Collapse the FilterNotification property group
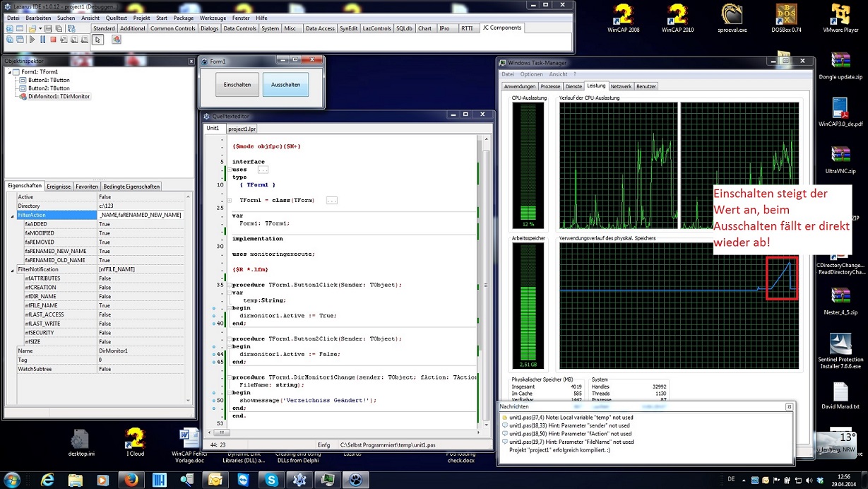 pos(12,270)
